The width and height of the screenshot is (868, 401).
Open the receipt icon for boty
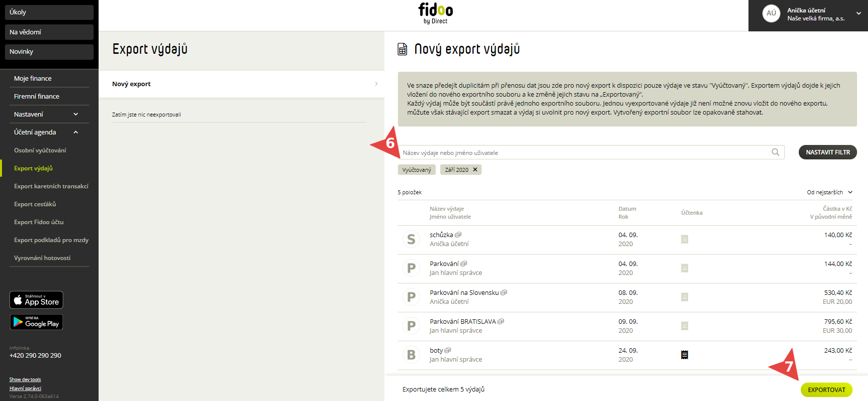(x=685, y=355)
